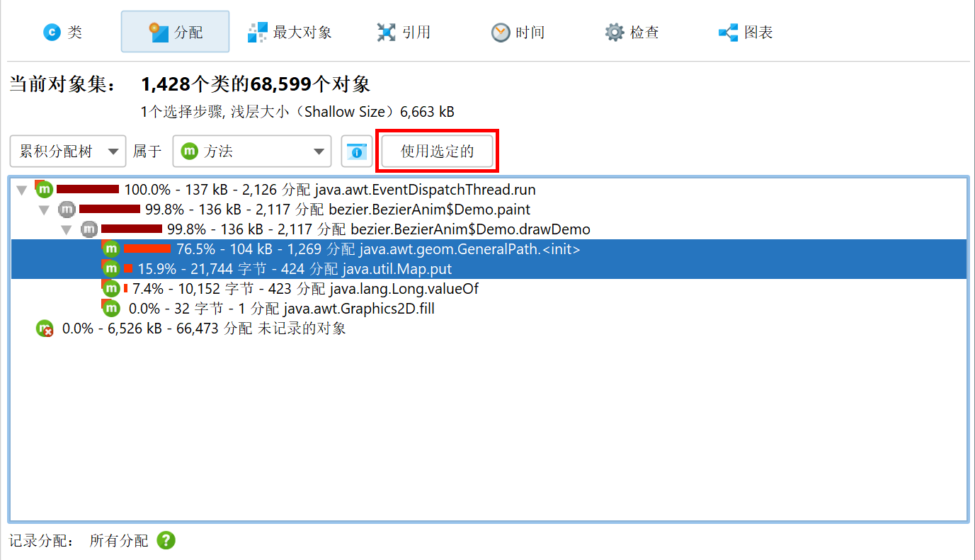The image size is (975, 560).
Task: Click the 使用选定的 button
Action: [437, 151]
